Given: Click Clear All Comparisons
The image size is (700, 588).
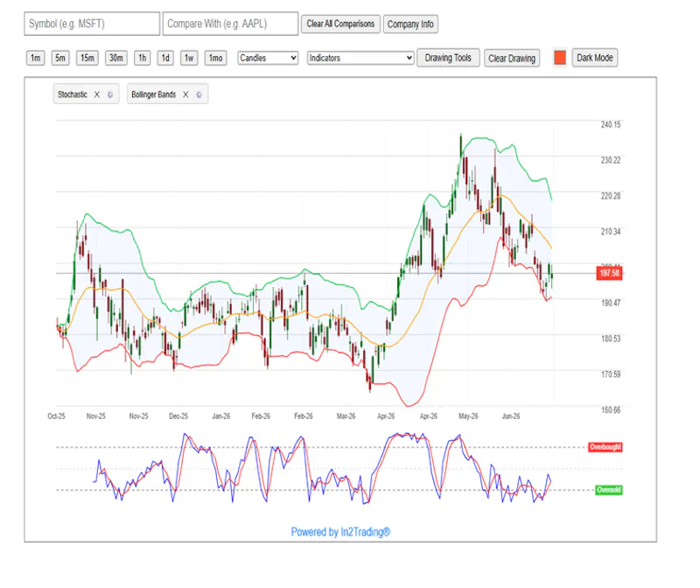Looking at the screenshot, I should tap(340, 24).
